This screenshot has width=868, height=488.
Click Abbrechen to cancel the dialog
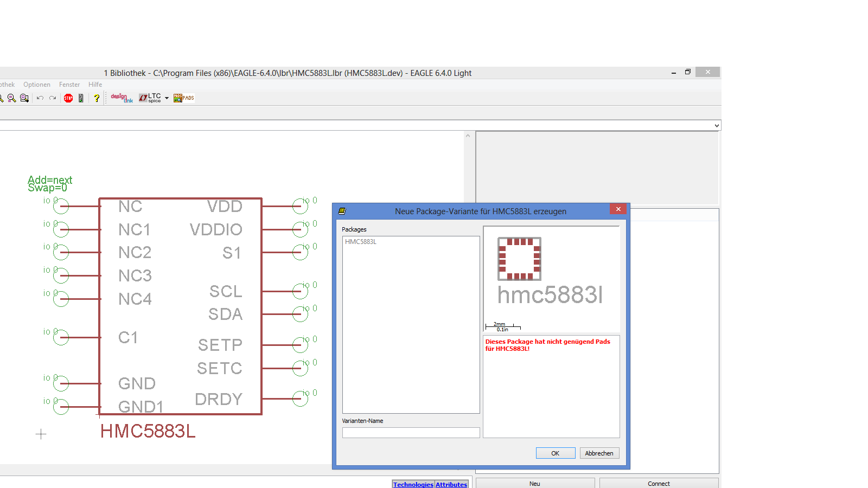click(599, 453)
